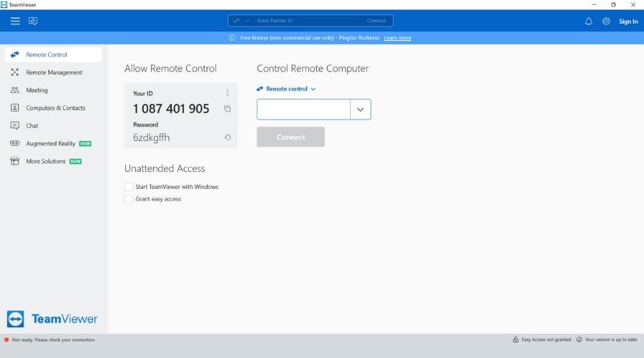Click Not ready connection status text
The image size is (644, 358).
54,340
